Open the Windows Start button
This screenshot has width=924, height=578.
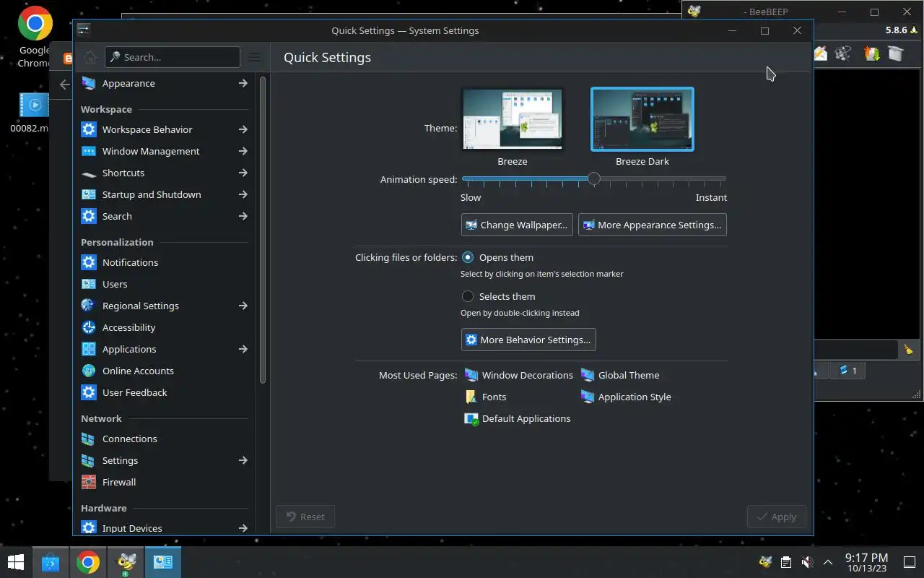point(15,562)
